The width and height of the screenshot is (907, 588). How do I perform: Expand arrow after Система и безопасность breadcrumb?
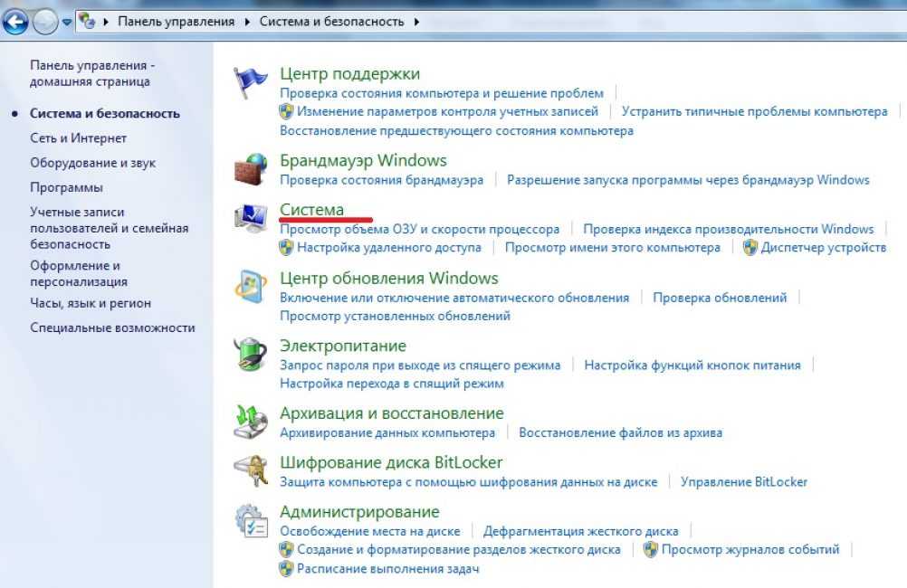coord(416,21)
